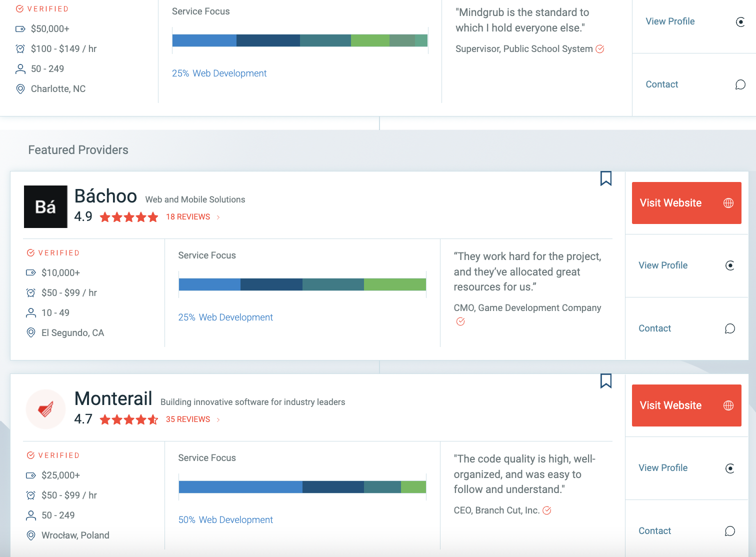Click the Báchoo black logo thumbnail
This screenshot has height=557, width=756.
point(45,206)
